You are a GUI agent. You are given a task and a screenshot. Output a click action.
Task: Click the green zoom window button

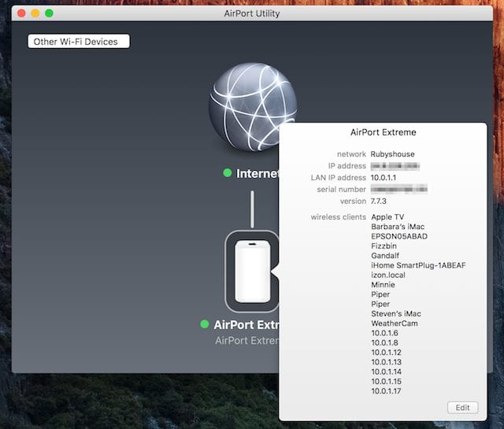tap(49, 13)
